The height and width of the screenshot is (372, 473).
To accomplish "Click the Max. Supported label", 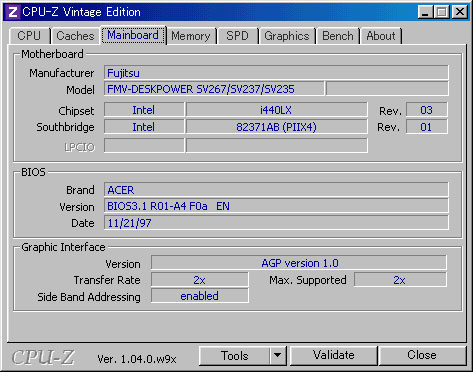I will (x=308, y=280).
